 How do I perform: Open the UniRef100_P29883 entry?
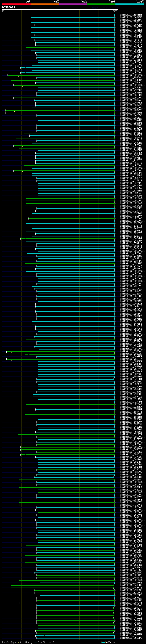(131, 419)
